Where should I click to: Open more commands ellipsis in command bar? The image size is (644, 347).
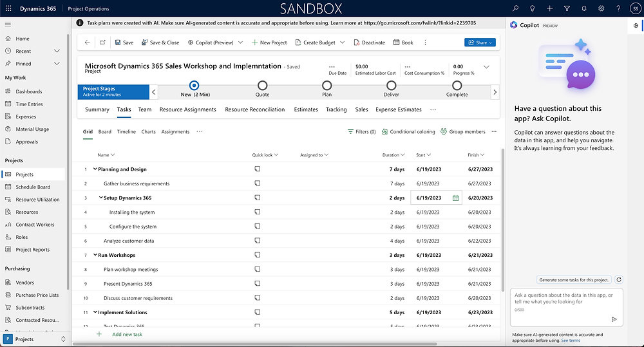[x=425, y=42]
